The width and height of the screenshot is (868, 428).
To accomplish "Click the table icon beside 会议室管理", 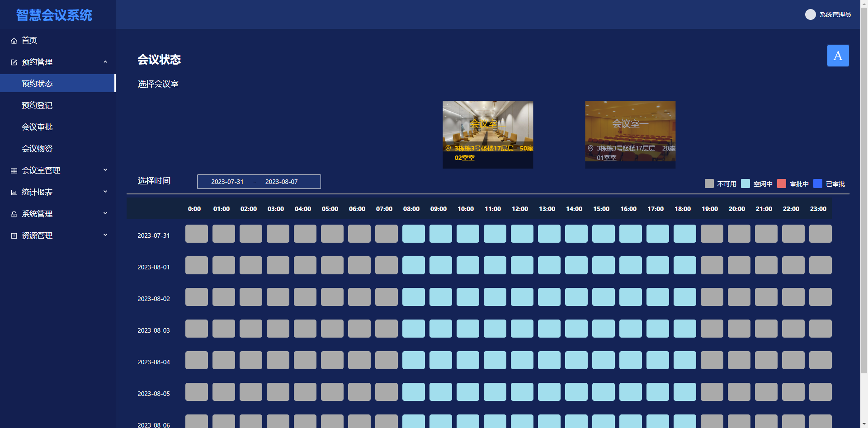I will 14,171.
